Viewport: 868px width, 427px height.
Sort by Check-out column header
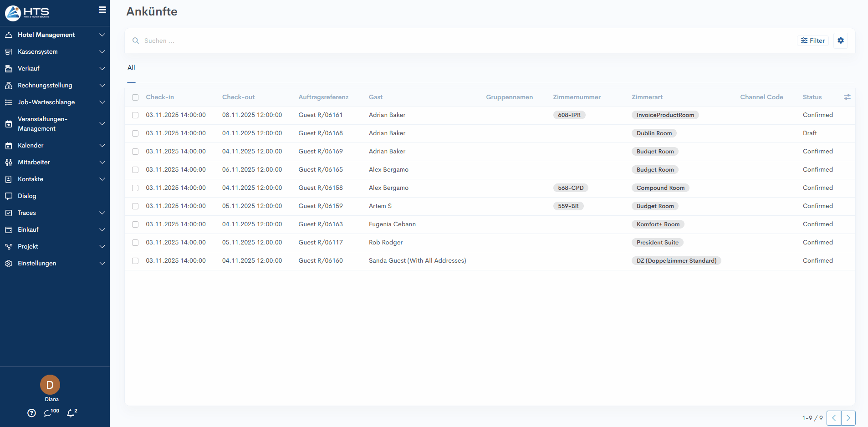point(238,97)
